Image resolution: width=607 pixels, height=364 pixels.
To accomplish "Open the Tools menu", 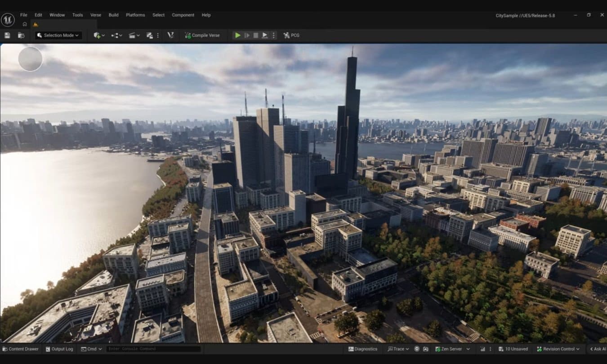I will pyautogui.click(x=77, y=15).
